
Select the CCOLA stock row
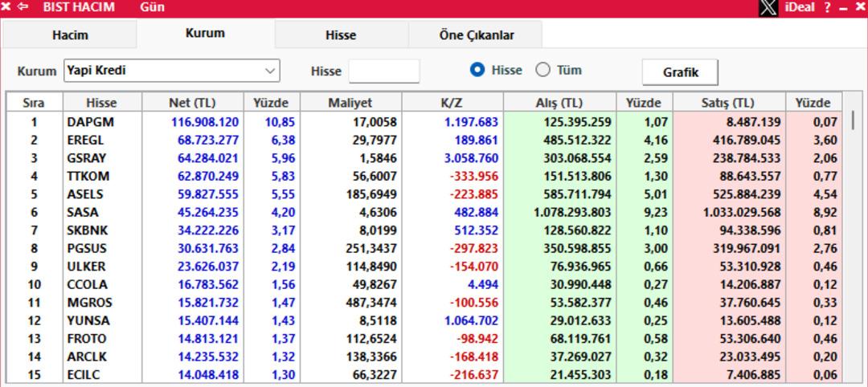pos(424,284)
